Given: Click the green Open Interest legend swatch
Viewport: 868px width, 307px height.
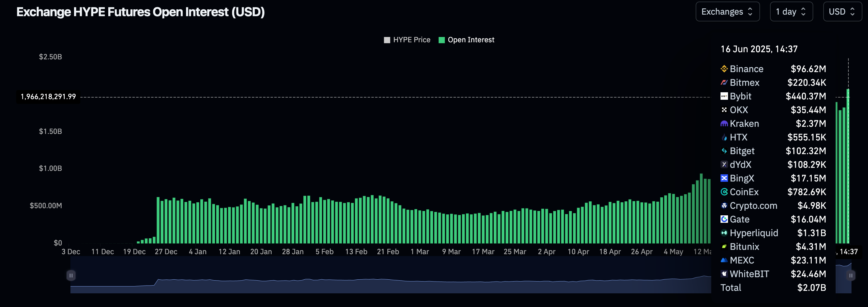Looking at the screenshot, I should (x=441, y=40).
